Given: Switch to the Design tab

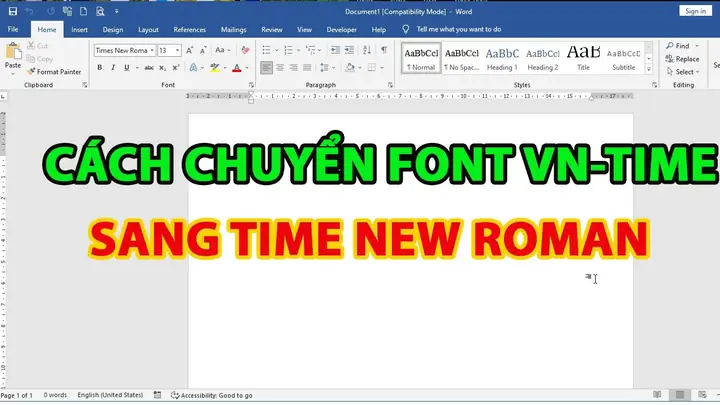Looking at the screenshot, I should coord(113,29).
